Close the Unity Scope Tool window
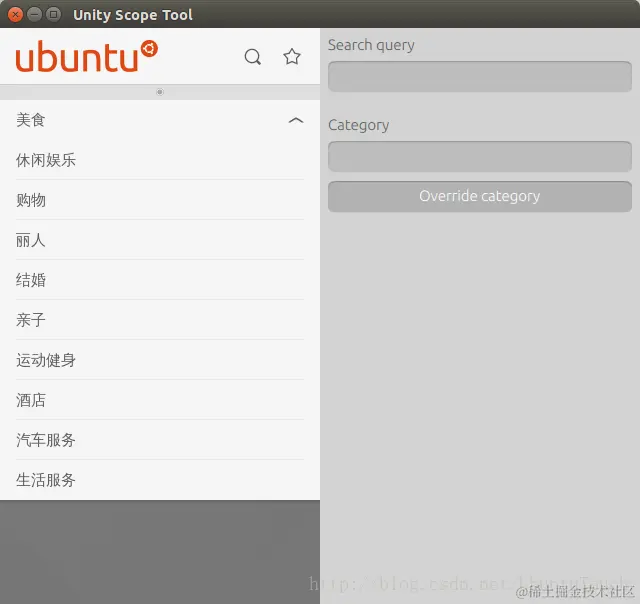 point(16,15)
